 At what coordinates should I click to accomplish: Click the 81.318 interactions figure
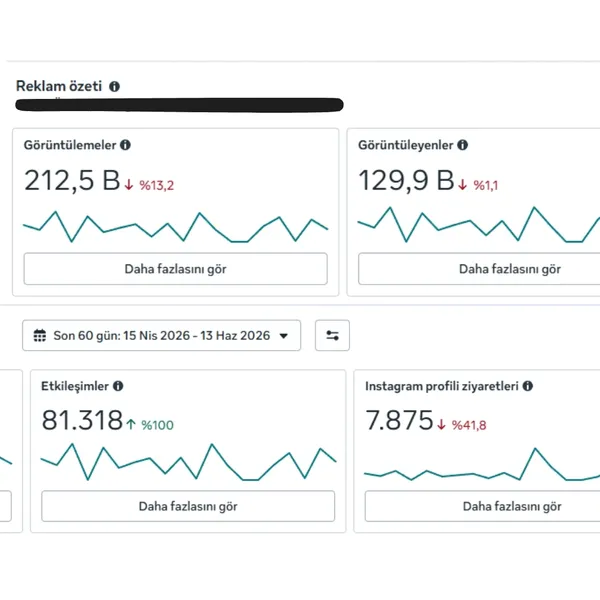(82, 420)
